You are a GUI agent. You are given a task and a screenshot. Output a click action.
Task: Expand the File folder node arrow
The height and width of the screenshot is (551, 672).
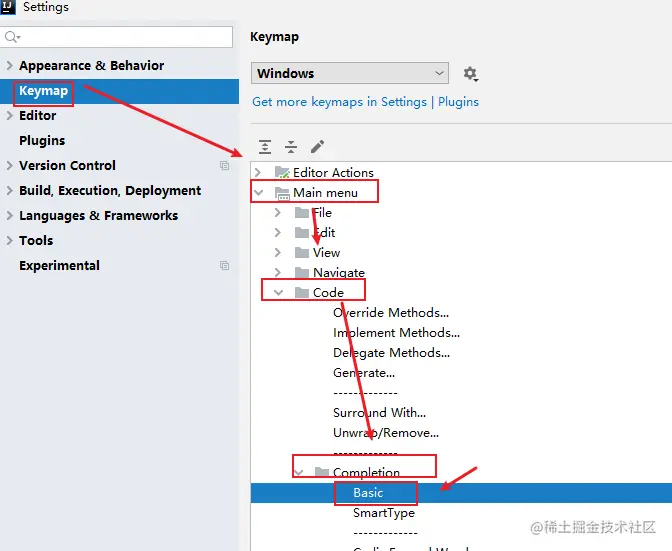pyautogui.click(x=278, y=213)
